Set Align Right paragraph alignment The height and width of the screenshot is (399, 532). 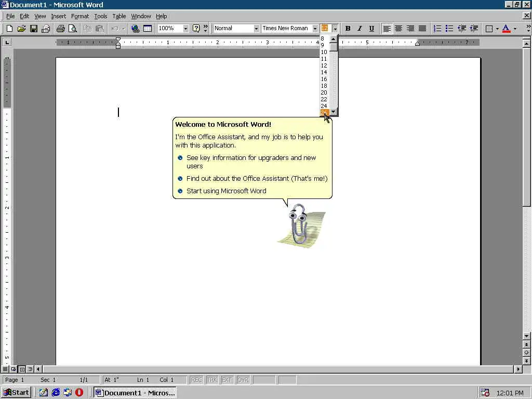(410, 29)
